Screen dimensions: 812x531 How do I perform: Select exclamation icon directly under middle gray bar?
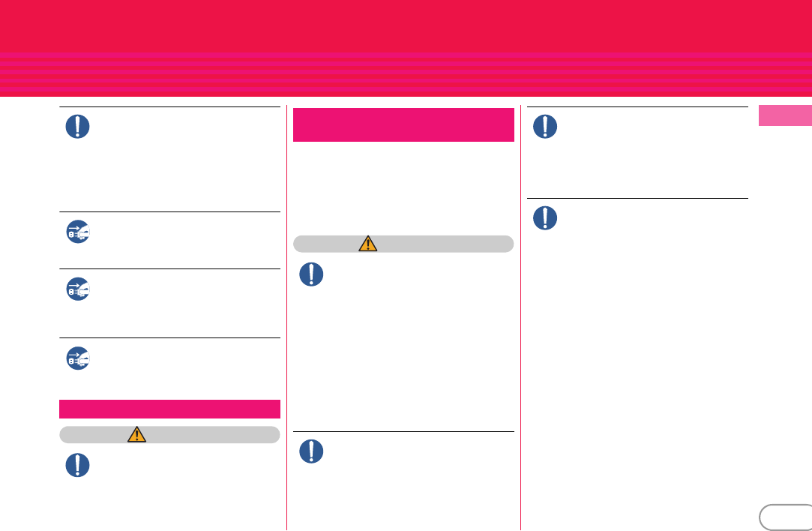pyautogui.click(x=311, y=274)
